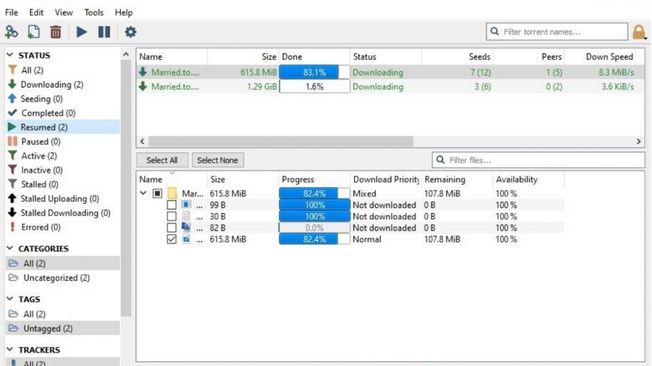The image size is (652, 366).
Task: Select the Resumed (2) status filter
Action: pyautogui.click(x=63, y=127)
